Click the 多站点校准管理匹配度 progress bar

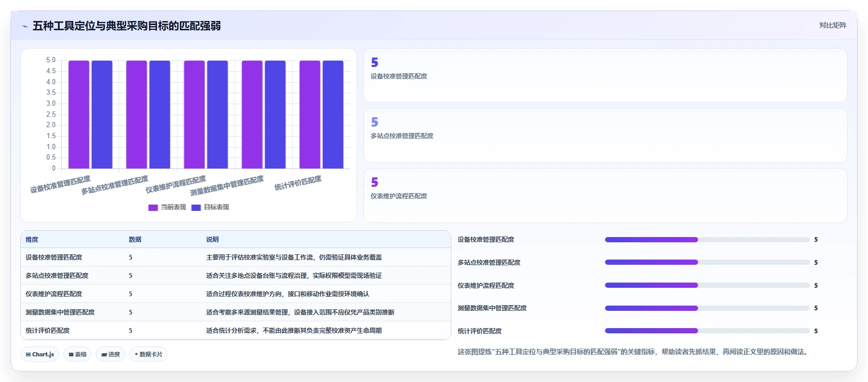click(707, 262)
